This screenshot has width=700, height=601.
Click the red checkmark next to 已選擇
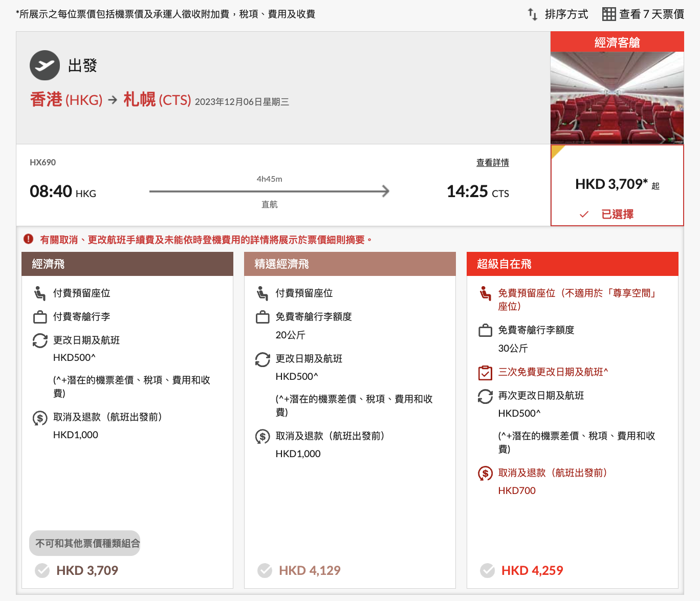coord(584,214)
